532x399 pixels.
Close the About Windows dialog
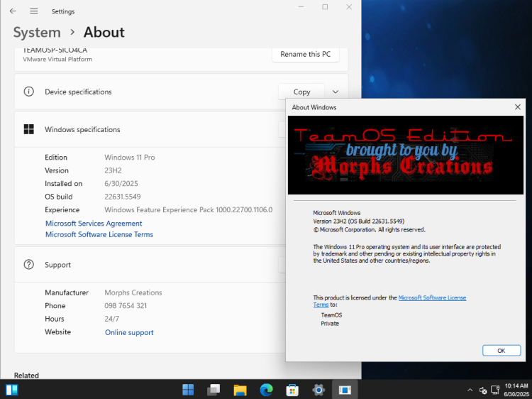(x=517, y=107)
